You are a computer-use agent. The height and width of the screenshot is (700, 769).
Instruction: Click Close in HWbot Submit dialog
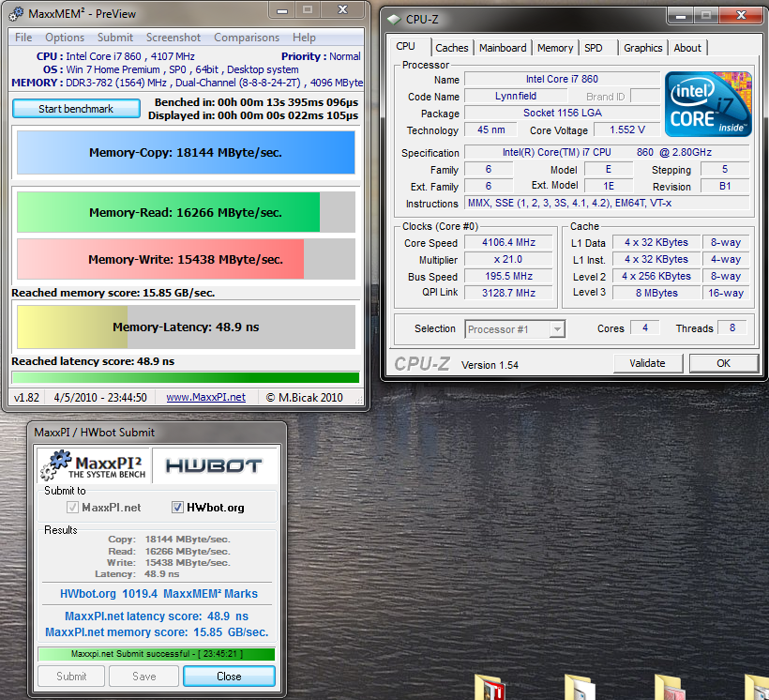pos(229,676)
